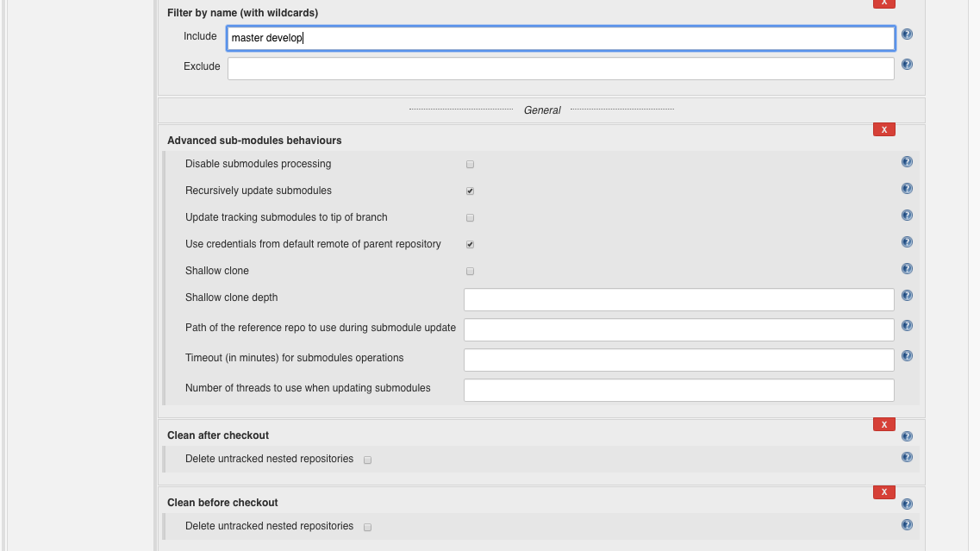The width and height of the screenshot is (980, 551).
Task: Enable Disable submodules processing checkbox
Action: 470,164
